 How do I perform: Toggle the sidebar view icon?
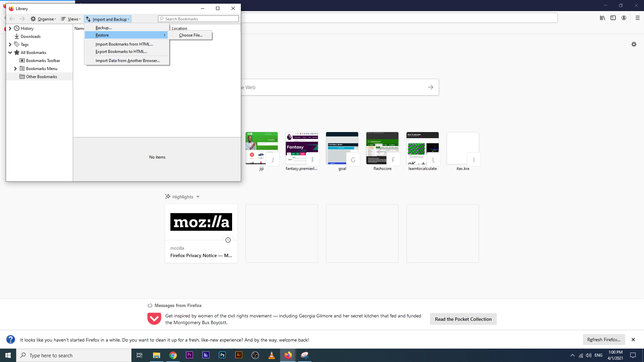tap(613, 18)
